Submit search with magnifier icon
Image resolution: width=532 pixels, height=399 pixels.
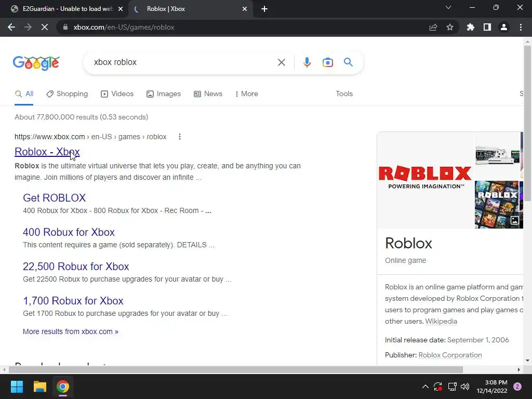point(348,62)
